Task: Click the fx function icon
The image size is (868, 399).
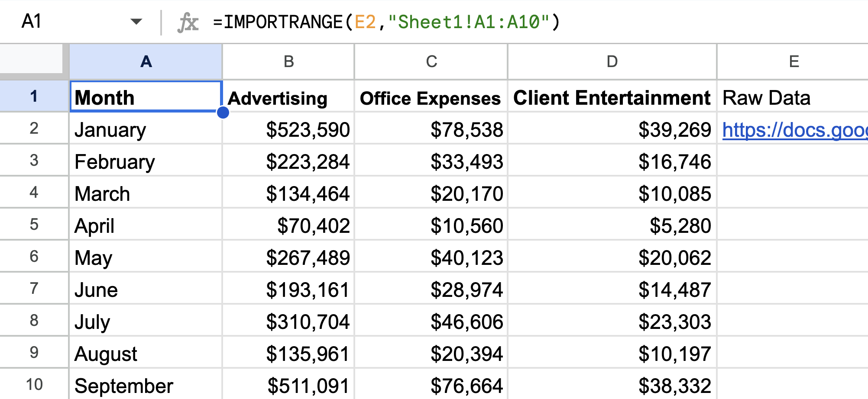Action: click(188, 22)
